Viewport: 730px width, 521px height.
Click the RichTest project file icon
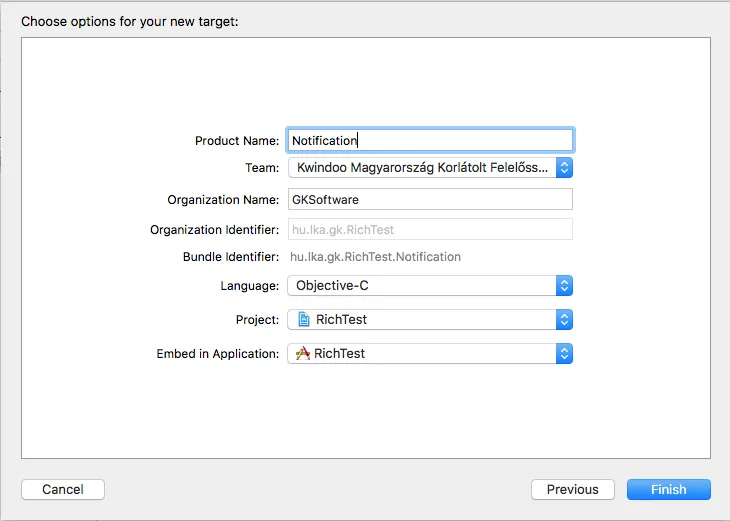[x=304, y=320]
